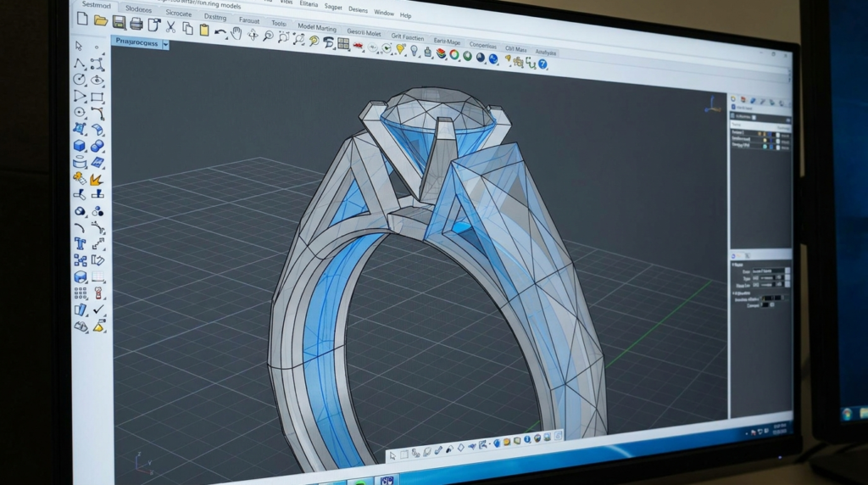The image size is (868, 485).
Task: Click the color swatch of the third layer
Action: click(x=771, y=146)
